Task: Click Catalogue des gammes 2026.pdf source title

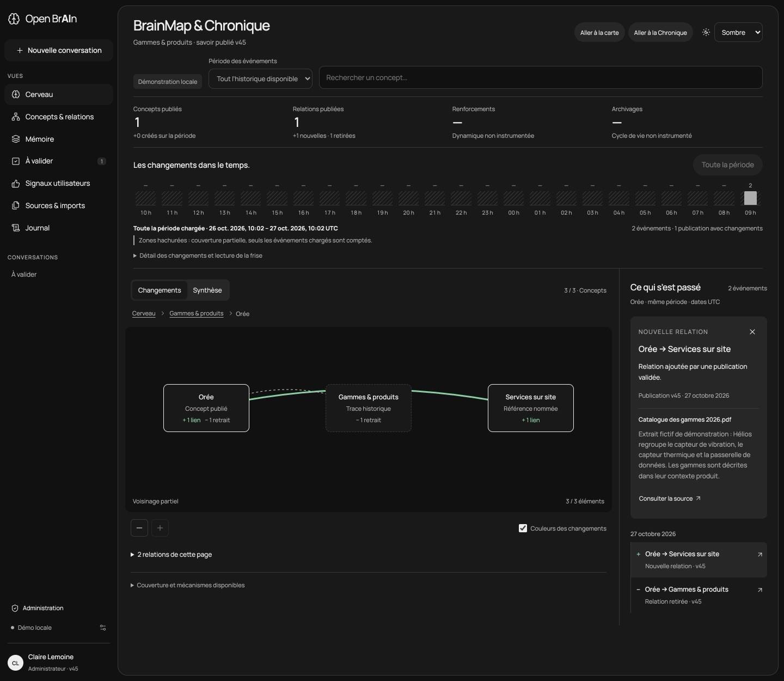Action: pos(685,419)
